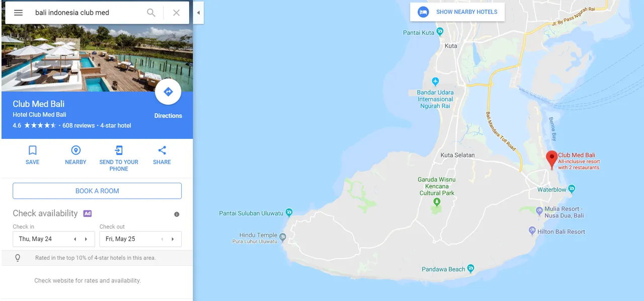This screenshot has width=644, height=301.
Task: Clear the search with the X icon
Action: tap(176, 13)
